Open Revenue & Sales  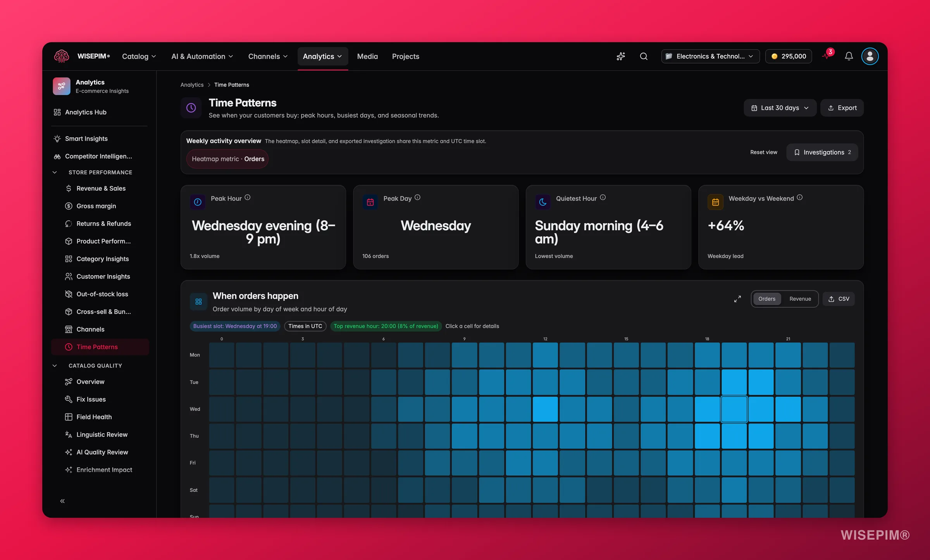tap(100, 188)
